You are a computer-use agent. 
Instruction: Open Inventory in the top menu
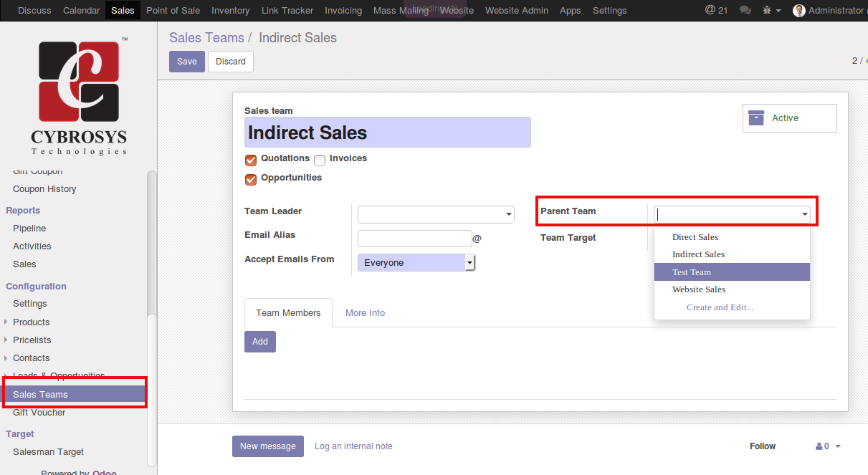[x=231, y=11]
